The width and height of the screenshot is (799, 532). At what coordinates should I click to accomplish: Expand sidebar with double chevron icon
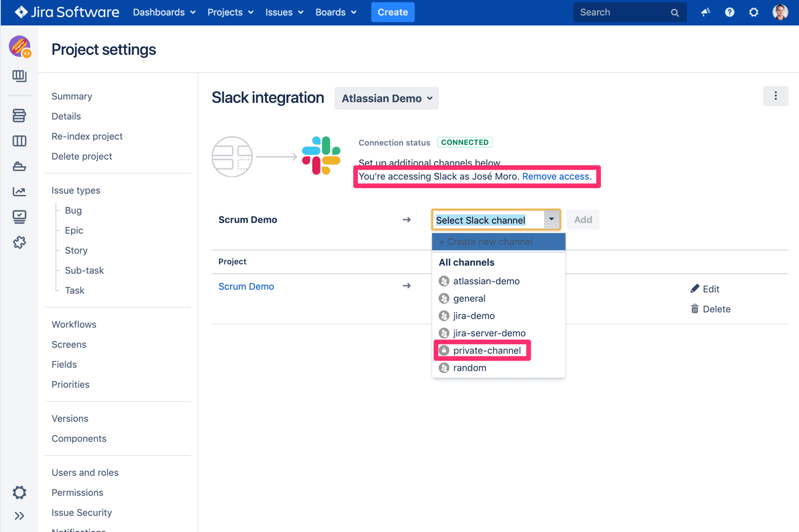(20, 516)
